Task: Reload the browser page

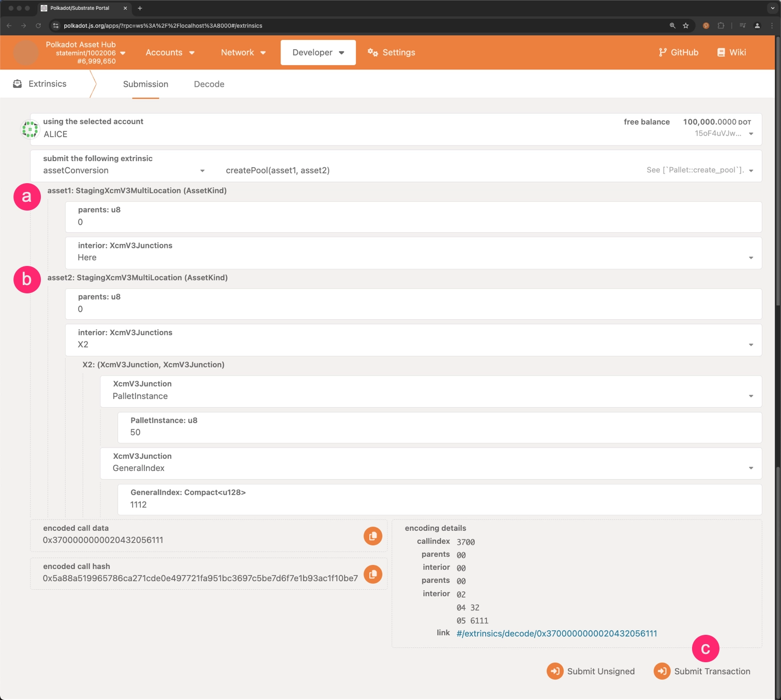Action: click(38, 25)
